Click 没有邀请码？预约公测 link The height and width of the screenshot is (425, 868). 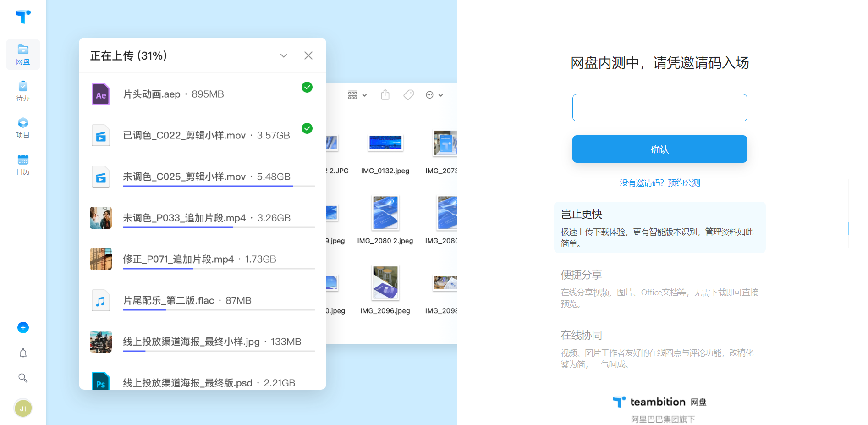click(660, 183)
